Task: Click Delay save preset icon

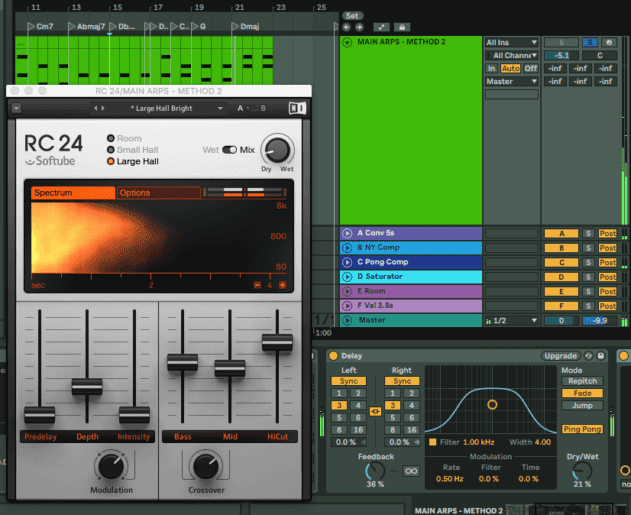Action: coord(600,356)
